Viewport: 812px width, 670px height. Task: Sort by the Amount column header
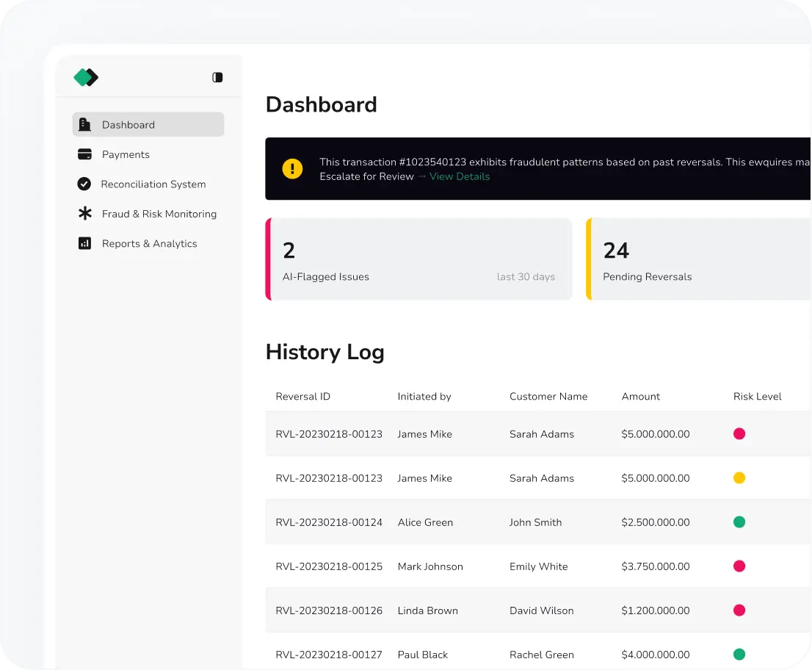pos(640,397)
